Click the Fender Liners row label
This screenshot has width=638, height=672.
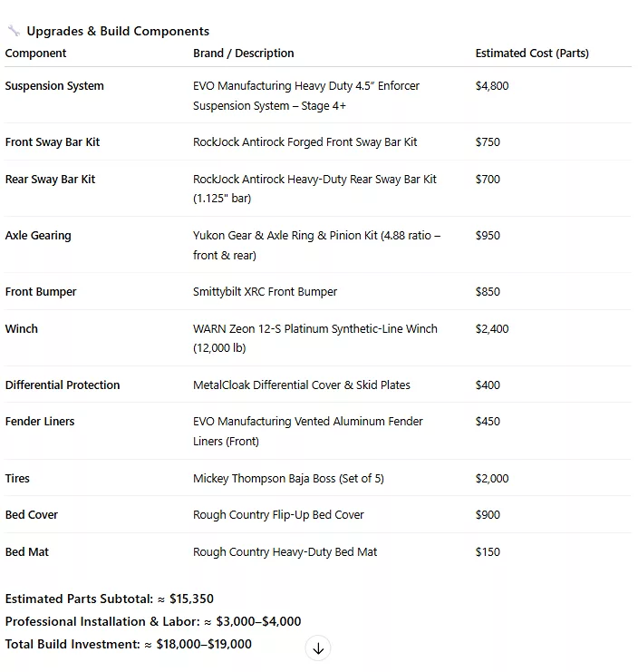[40, 422]
